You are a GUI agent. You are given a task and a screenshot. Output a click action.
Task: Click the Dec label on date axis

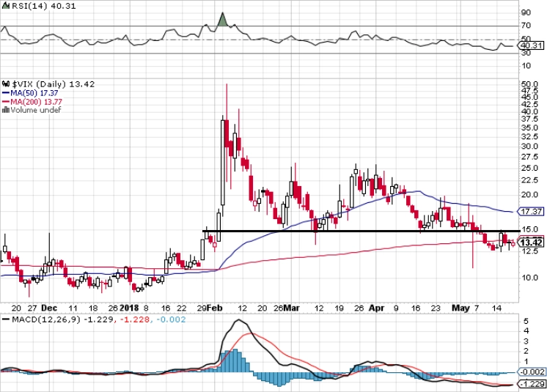[x=49, y=308]
